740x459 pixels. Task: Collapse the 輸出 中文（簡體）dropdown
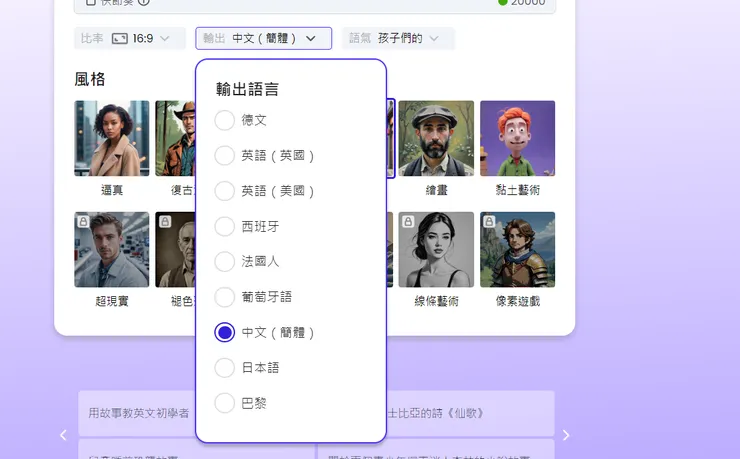coord(263,38)
